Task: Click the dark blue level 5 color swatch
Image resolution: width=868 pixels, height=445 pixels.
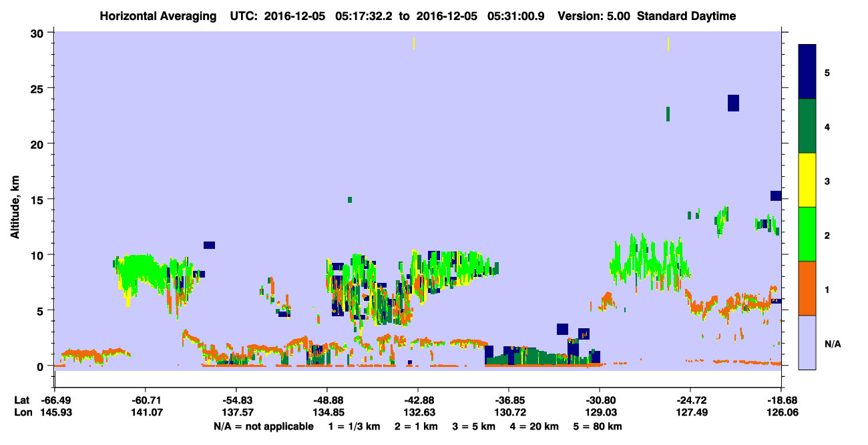Action: pyautogui.click(x=807, y=72)
